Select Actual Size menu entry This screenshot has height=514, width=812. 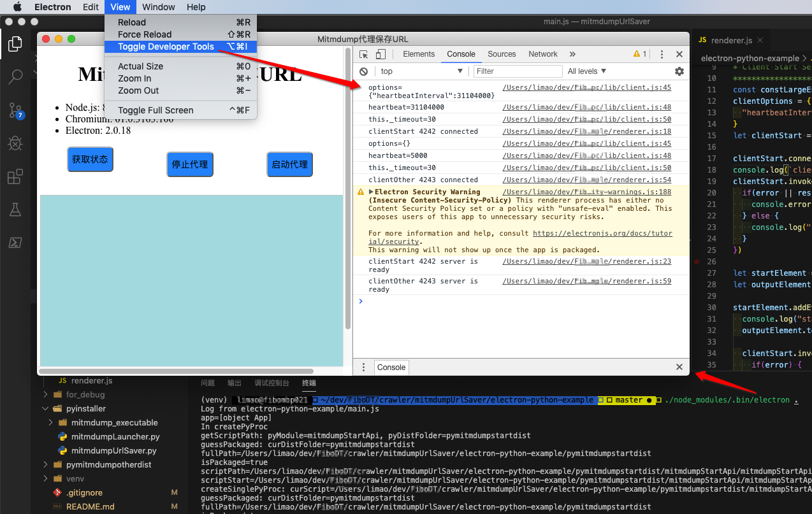point(181,66)
